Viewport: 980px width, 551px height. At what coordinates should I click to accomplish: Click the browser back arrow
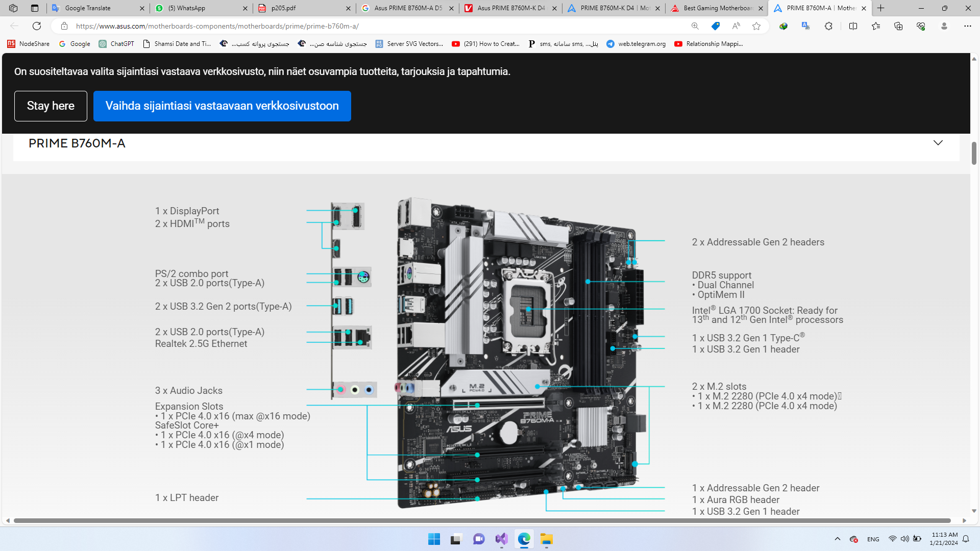[14, 26]
